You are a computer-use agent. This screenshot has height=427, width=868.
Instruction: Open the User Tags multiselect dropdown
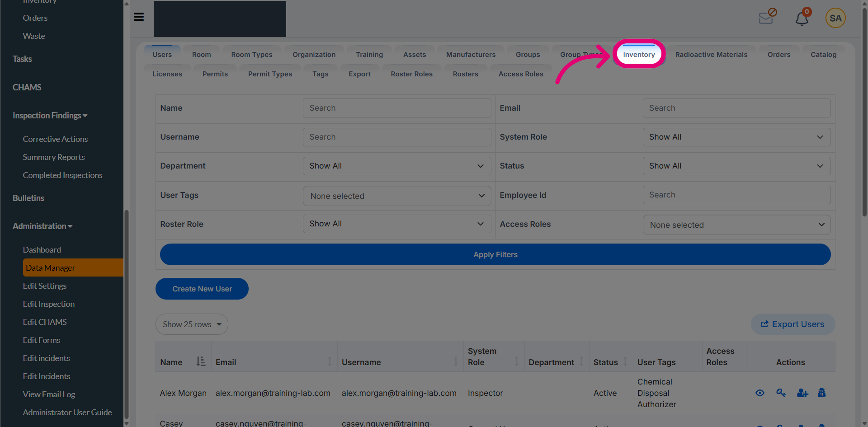397,196
